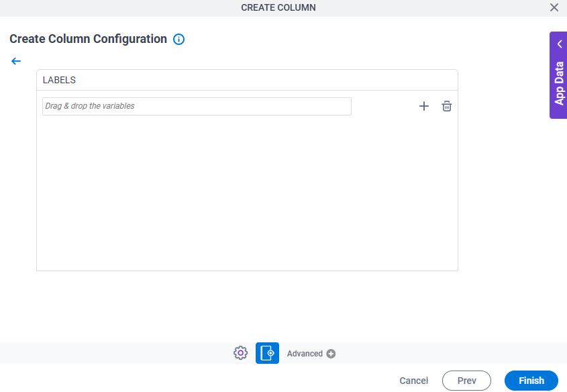Delete the label row with trash icon

coord(447,106)
